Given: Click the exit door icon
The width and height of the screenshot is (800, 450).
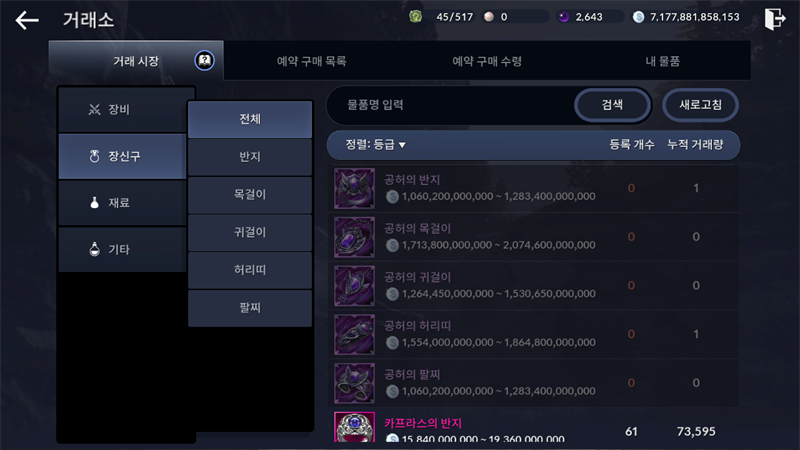Looking at the screenshot, I should [x=774, y=19].
